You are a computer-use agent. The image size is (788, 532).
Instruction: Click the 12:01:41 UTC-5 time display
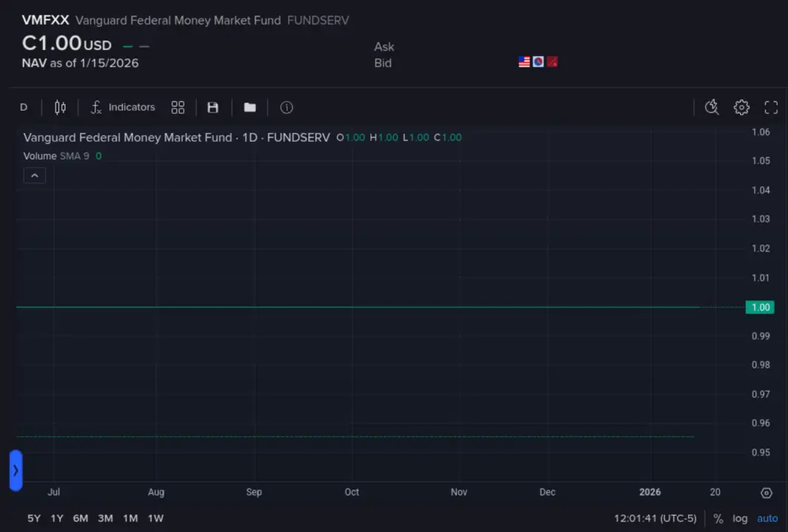coord(653,518)
